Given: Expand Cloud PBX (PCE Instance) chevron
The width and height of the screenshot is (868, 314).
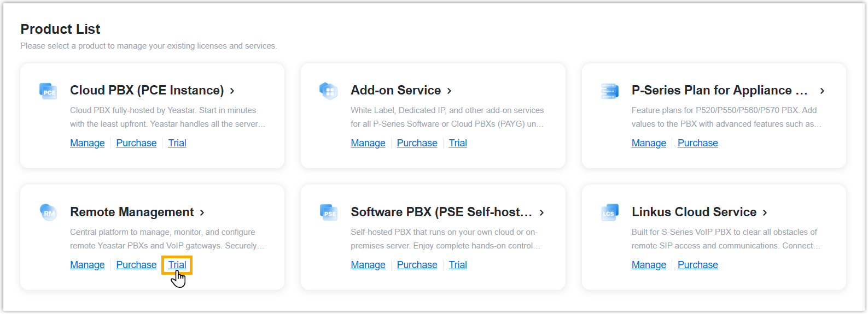Looking at the screenshot, I should pyautogui.click(x=232, y=91).
